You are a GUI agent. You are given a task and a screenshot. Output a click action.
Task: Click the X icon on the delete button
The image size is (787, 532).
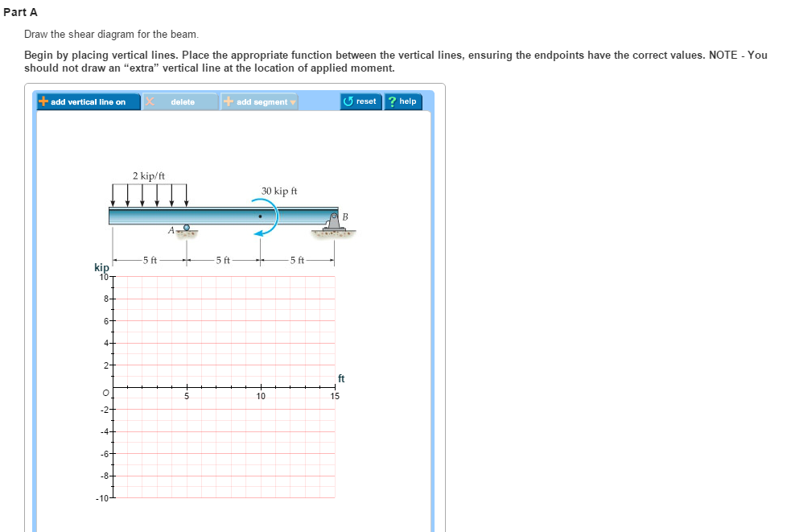tap(148, 101)
